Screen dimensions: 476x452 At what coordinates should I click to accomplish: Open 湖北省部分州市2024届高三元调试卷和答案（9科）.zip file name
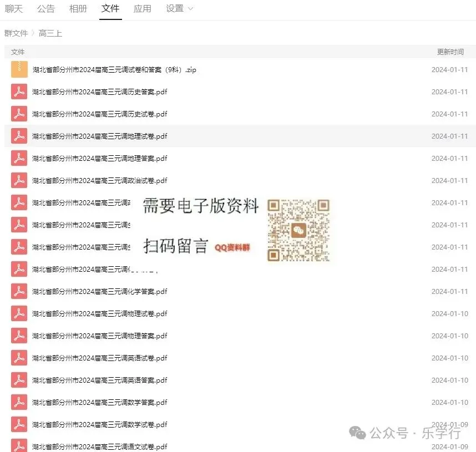[x=114, y=70]
